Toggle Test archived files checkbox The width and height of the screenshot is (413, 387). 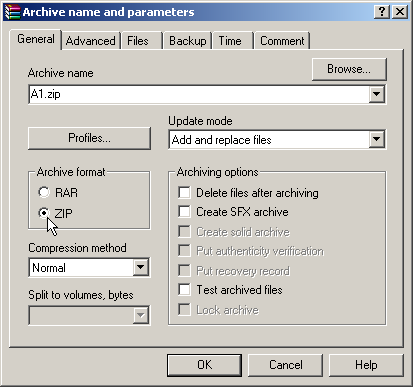(184, 290)
